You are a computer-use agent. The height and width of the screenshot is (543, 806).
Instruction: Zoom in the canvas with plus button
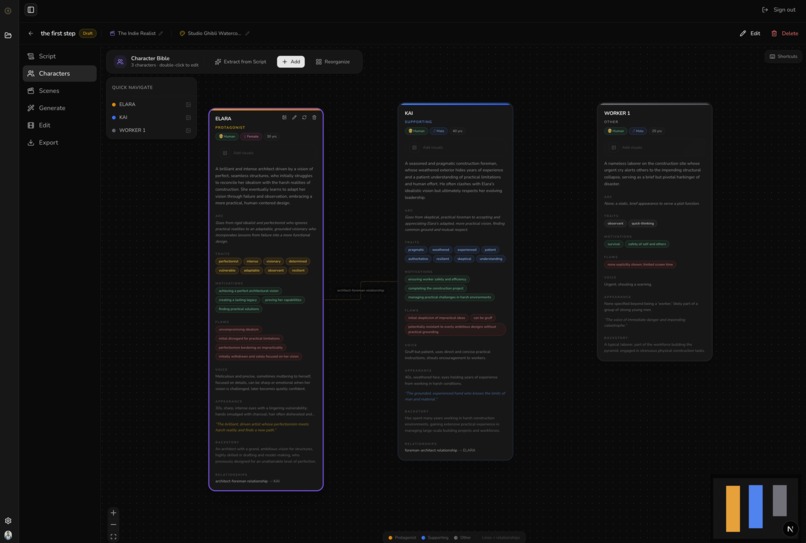tap(113, 513)
